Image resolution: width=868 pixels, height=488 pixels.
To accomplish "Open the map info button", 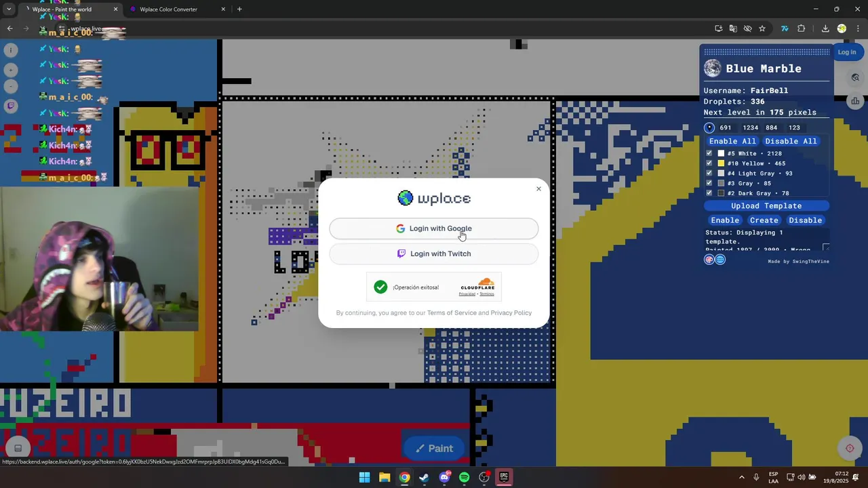I will click(x=11, y=50).
